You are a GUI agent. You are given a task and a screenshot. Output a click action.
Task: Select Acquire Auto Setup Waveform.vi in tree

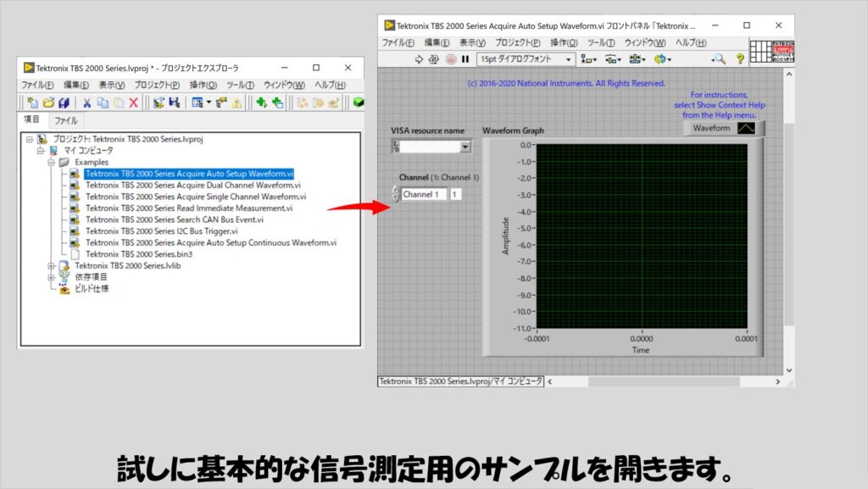point(189,174)
